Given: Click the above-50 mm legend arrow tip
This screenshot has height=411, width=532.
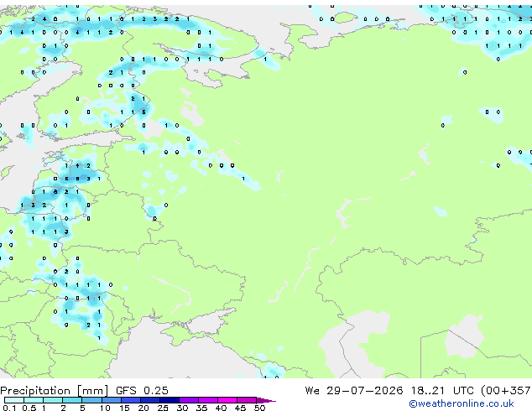Looking at the screenshot, I should pyautogui.click(x=266, y=400).
